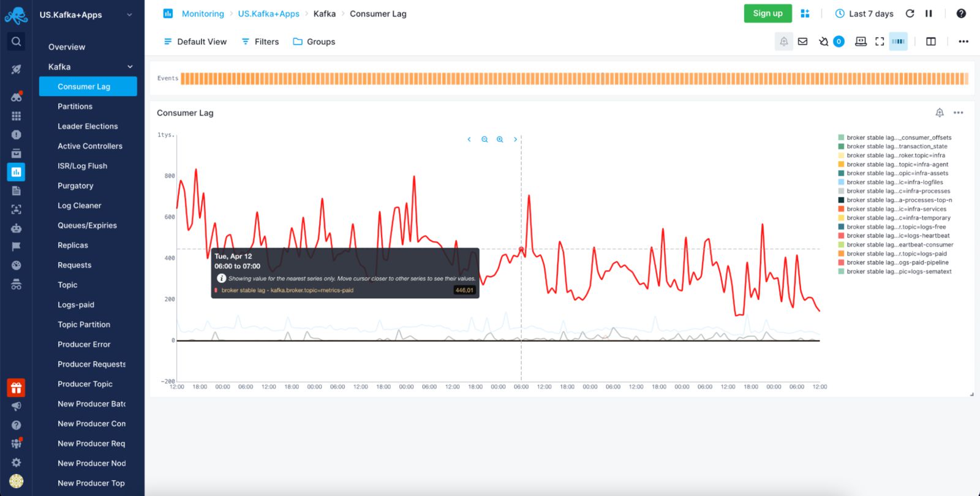Open the alerts exclamation icon
The image size is (980, 496).
[x=17, y=135]
